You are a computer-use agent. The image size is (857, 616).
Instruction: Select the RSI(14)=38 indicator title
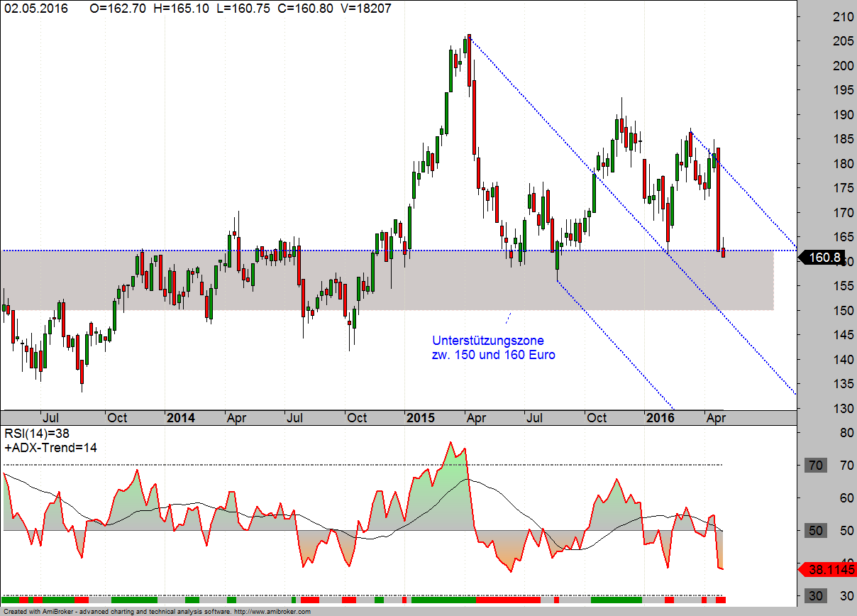pyautogui.click(x=37, y=433)
